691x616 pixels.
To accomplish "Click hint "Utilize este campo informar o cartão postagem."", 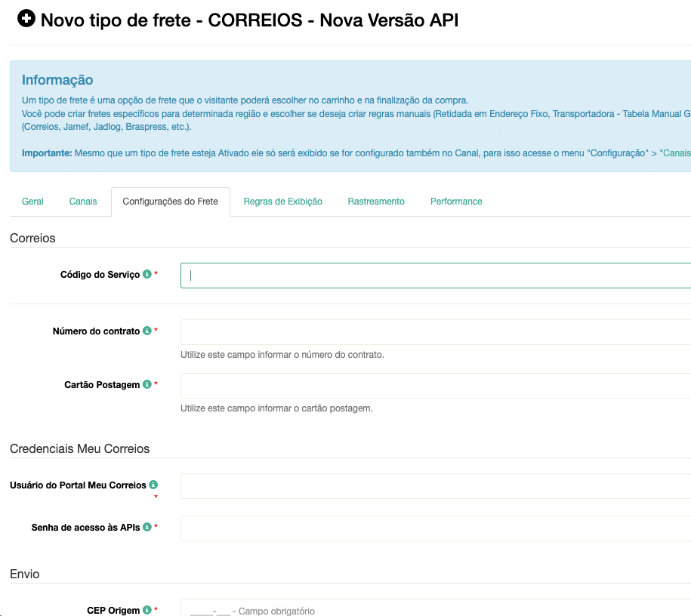I will point(276,408).
